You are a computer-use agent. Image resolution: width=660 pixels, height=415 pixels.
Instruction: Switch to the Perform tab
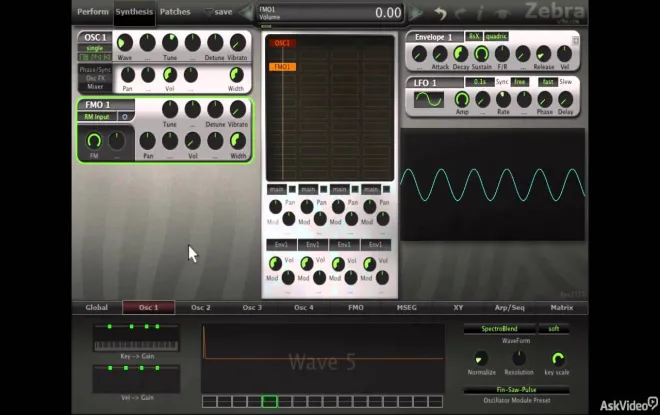93,12
